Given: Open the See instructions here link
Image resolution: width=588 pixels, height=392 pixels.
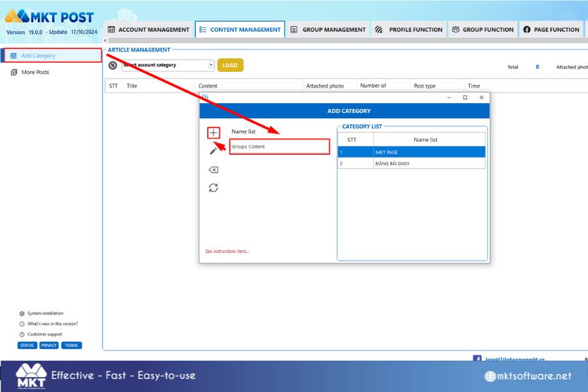Looking at the screenshot, I should [x=227, y=252].
